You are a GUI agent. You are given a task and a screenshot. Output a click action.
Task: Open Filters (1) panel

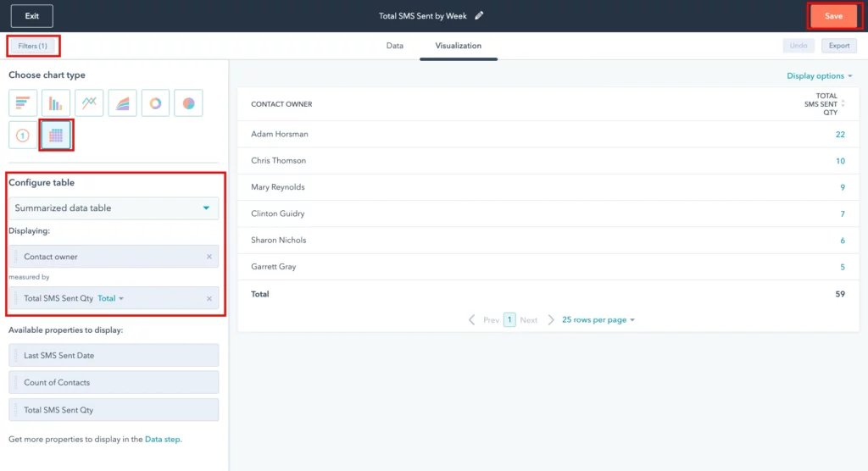pos(33,46)
